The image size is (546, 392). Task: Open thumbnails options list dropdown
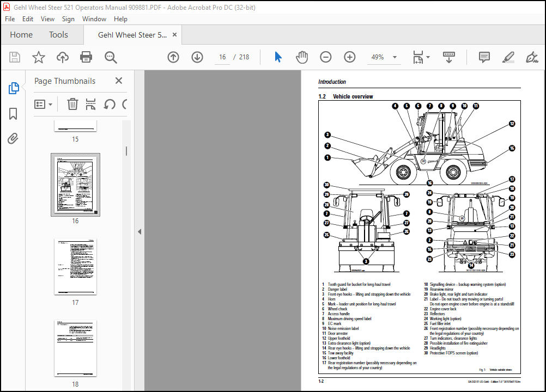coord(43,104)
